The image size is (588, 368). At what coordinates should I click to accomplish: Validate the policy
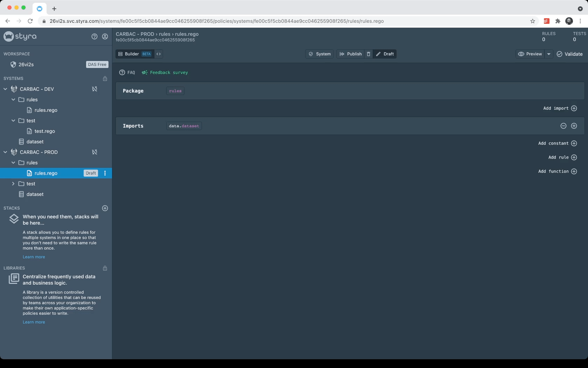tap(569, 54)
